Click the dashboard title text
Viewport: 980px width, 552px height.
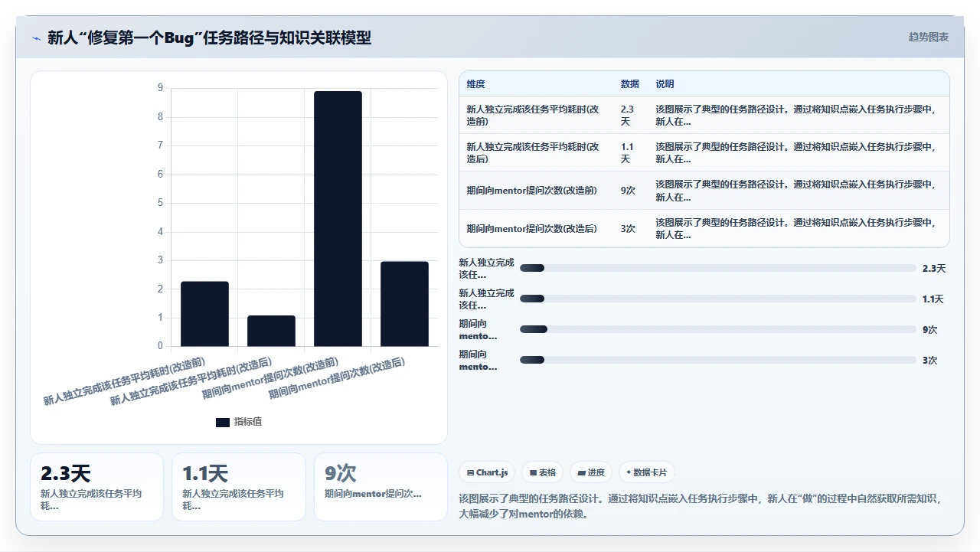[210, 38]
